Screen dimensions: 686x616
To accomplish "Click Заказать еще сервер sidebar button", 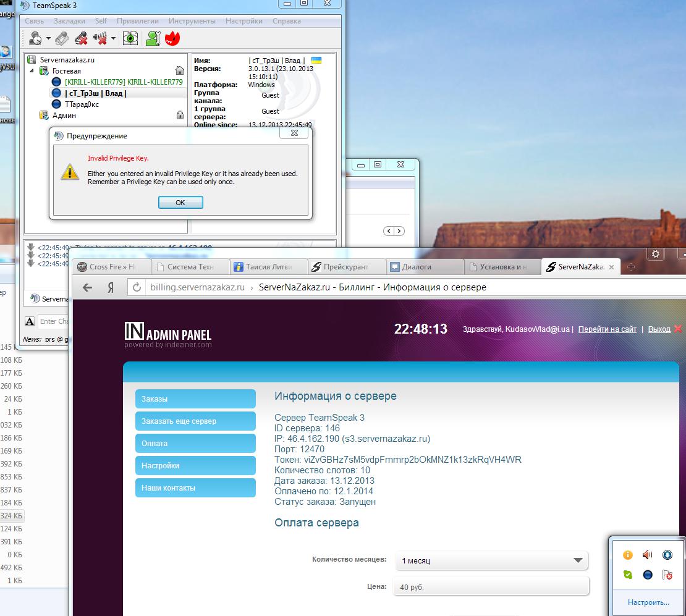I will 195,421.
